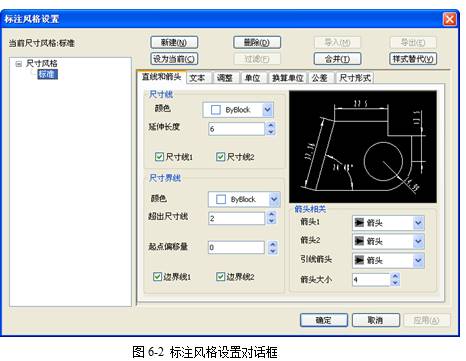The height and width of the screenshot is (361, 466).
Task: Confirm with the 确定 button
Action: 324,320
